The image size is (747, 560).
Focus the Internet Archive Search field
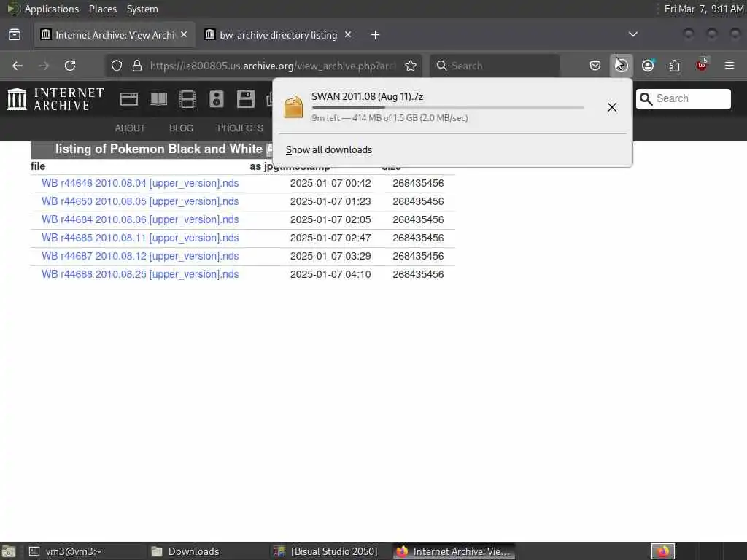pos(683,98)
